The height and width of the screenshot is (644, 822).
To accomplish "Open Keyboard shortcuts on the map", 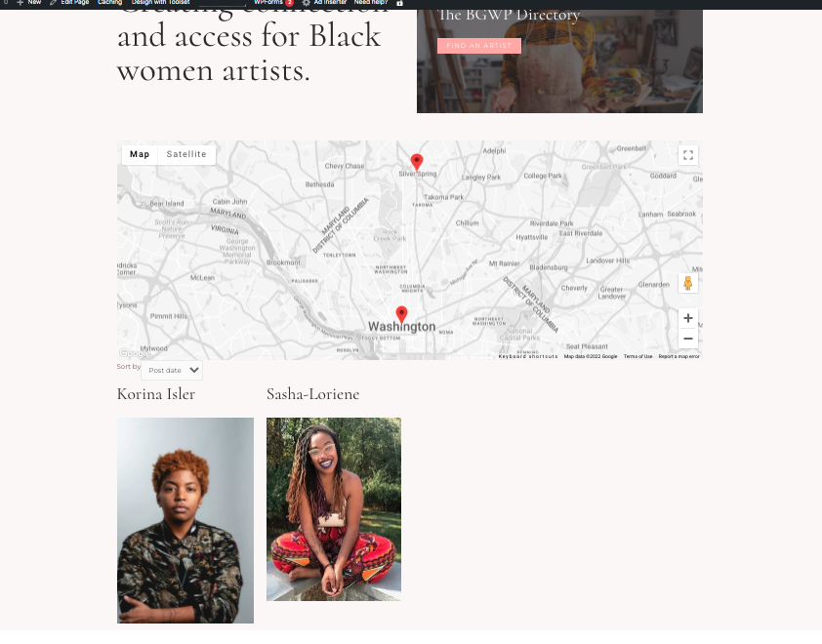I will (528, 356).
